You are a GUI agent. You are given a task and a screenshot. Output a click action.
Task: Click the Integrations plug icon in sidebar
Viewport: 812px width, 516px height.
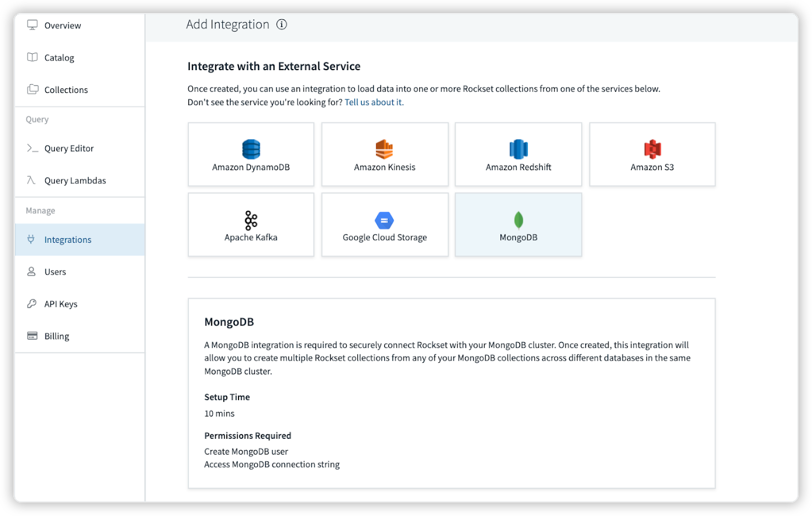tap(31, 239)
